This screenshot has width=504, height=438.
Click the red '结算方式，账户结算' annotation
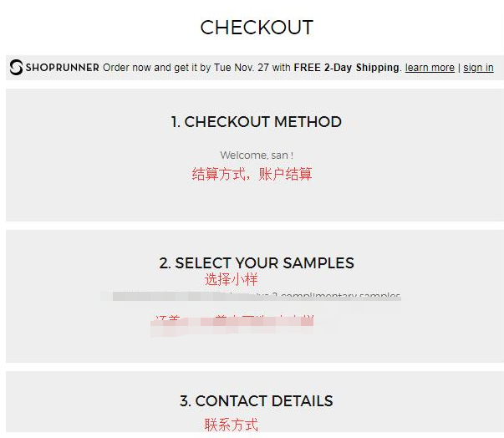[x=252, y=174]
